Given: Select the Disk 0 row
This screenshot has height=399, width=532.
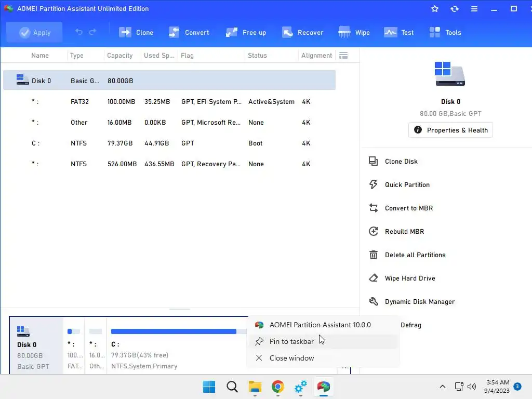Looking at the screenshot, I should coord(169,81).
